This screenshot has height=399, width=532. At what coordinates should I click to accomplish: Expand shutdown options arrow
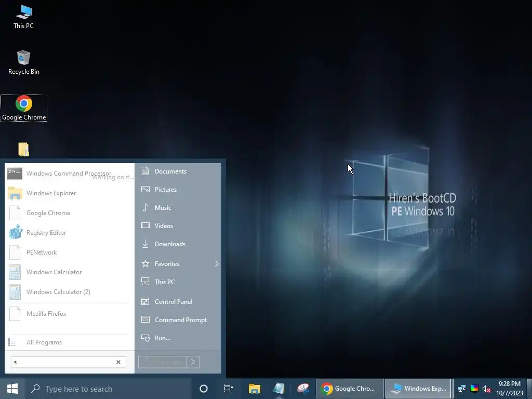[193, 362]
